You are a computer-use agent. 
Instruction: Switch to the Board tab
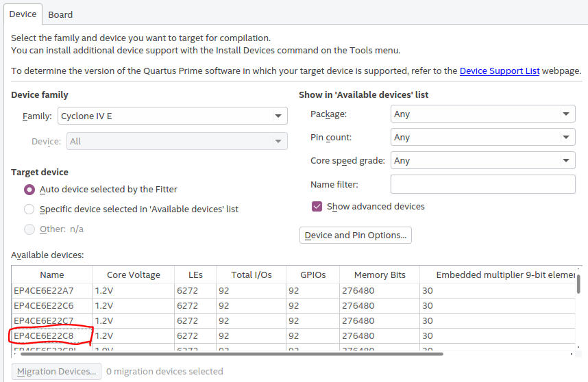coord(60,14)
